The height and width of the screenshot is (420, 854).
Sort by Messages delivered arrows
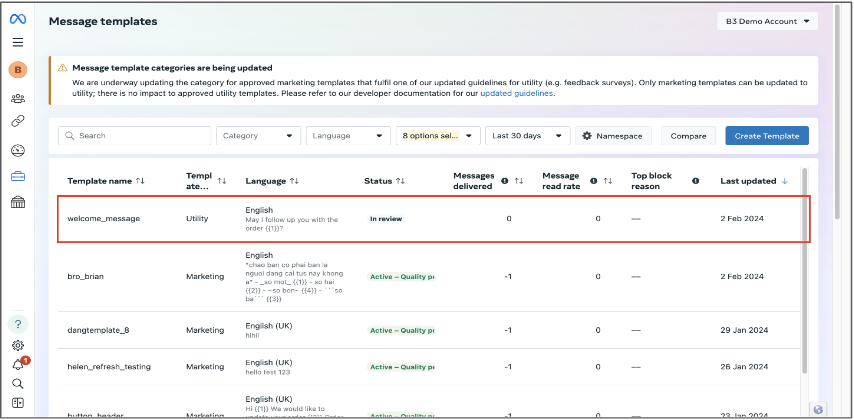tap(518, 181)
